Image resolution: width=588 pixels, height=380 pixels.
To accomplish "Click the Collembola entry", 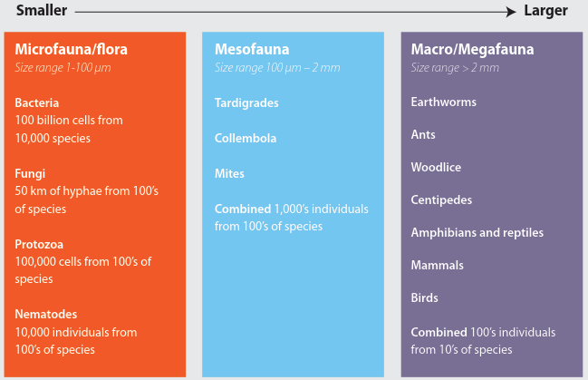I will [x=246, y=139].
